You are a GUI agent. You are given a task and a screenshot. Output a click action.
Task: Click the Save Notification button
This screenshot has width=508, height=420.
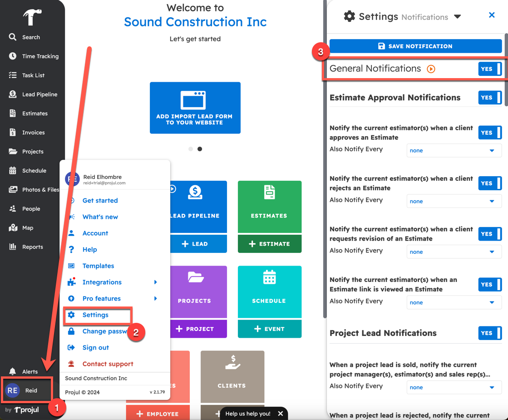[415, 46]
